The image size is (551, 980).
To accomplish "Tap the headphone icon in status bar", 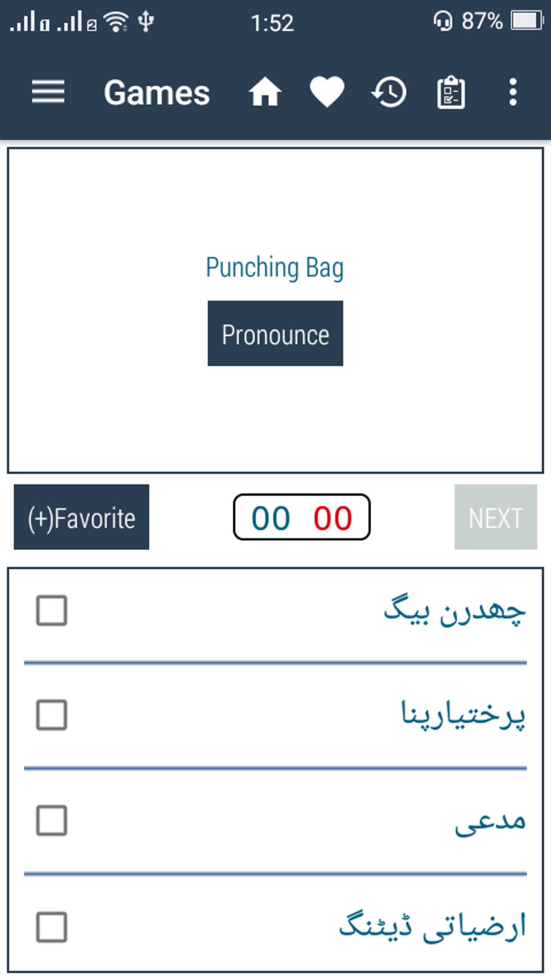I will [443, 22].
